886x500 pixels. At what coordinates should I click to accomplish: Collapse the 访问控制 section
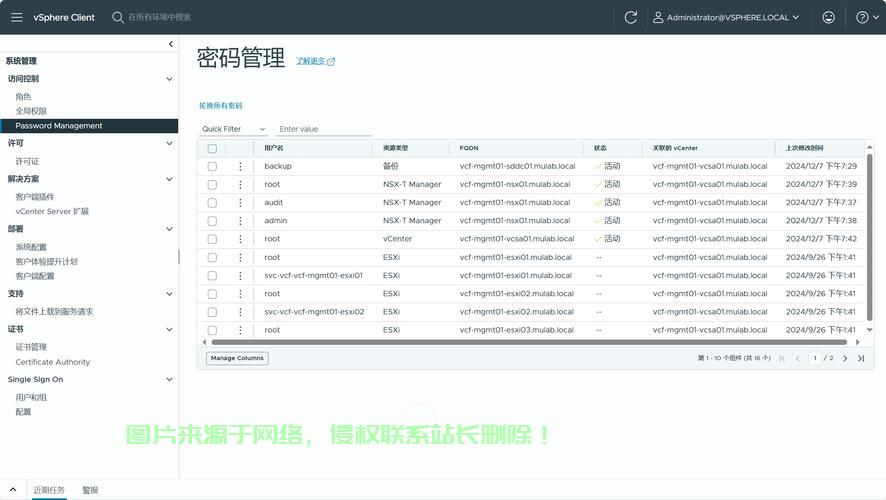click(x=169, y=79)
